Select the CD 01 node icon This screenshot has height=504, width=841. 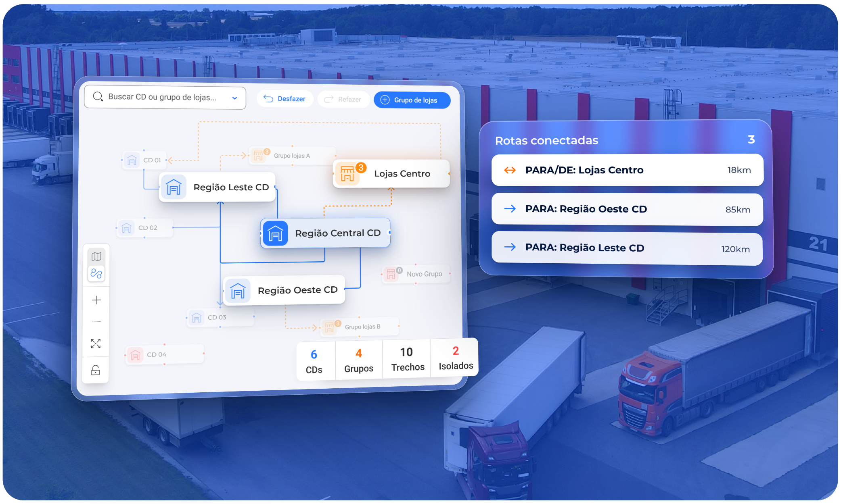132,160
